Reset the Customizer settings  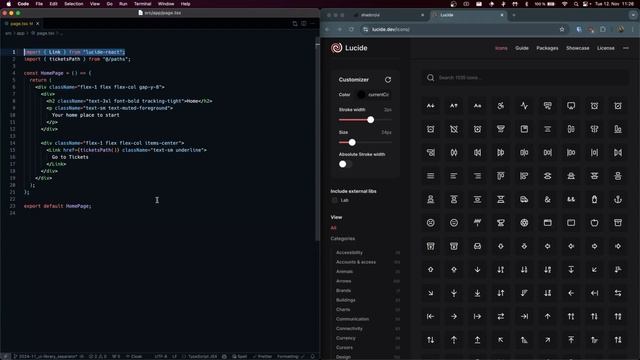pos(388,80)
